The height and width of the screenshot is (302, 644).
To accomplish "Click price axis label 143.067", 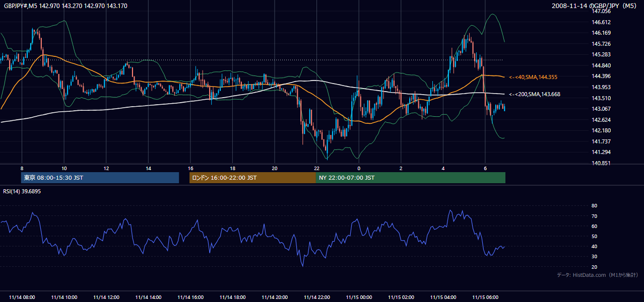I will (602, 109).
